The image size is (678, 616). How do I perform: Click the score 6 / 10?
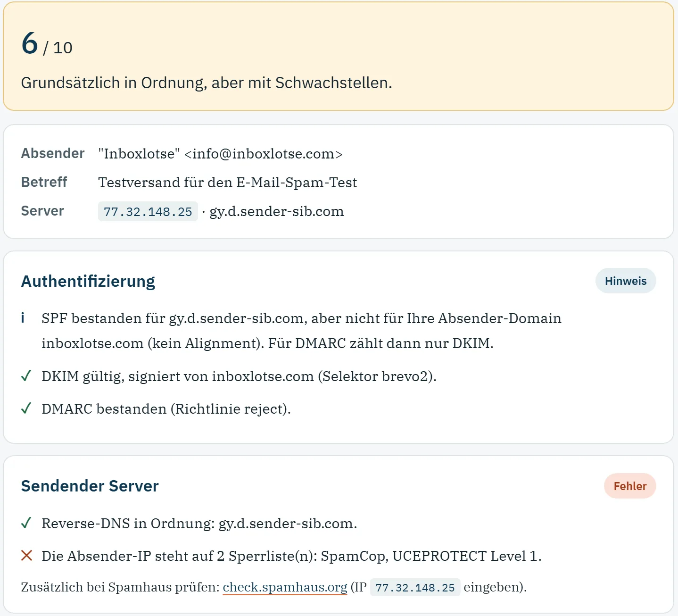click(x=47, y=43)
